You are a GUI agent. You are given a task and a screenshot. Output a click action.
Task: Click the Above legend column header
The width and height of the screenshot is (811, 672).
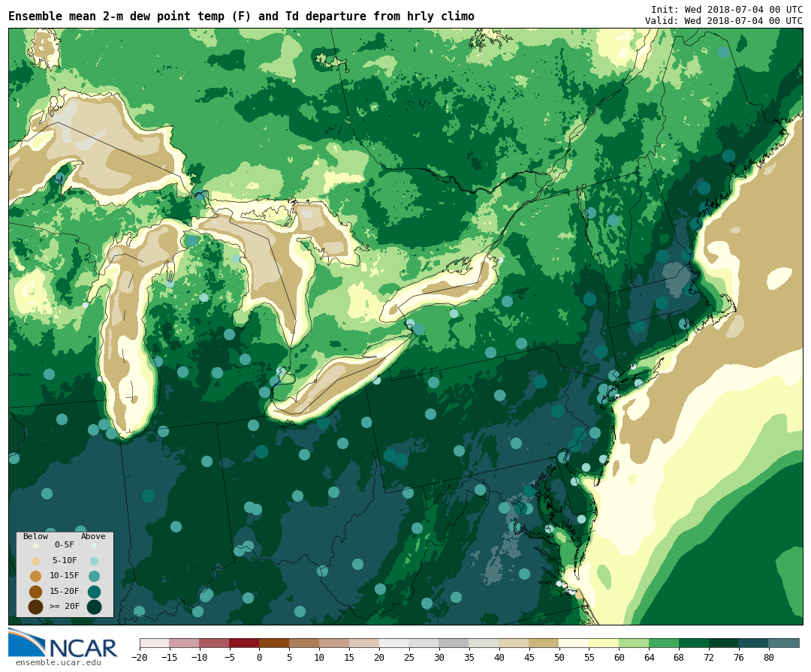(93, 536)
